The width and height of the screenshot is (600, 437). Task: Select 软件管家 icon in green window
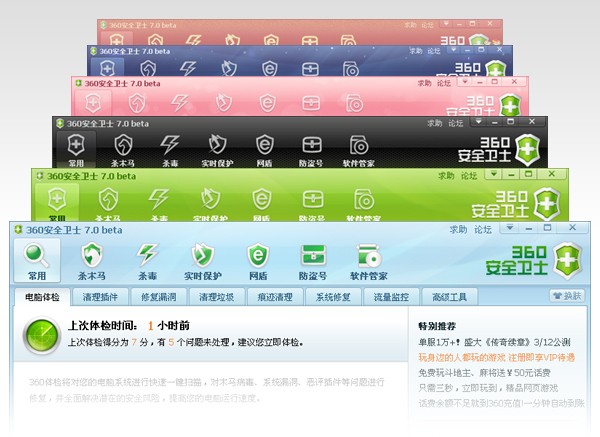coord(364,199)
